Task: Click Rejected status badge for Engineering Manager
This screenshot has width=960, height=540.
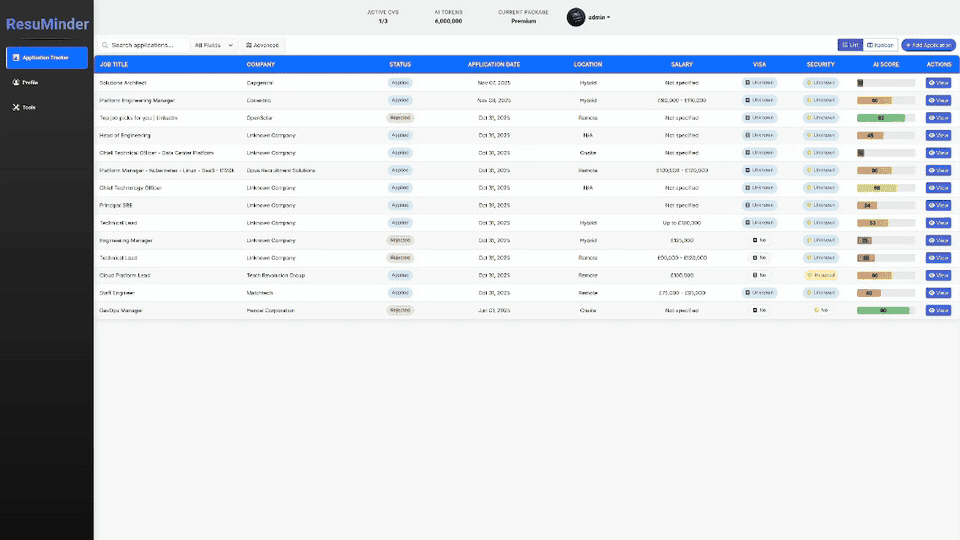Action: [400, 241]
